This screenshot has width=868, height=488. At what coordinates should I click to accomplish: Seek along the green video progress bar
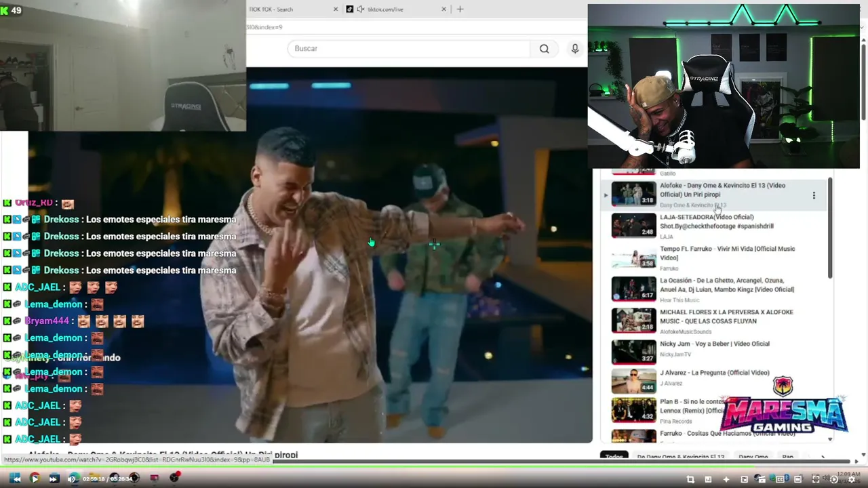434,467
